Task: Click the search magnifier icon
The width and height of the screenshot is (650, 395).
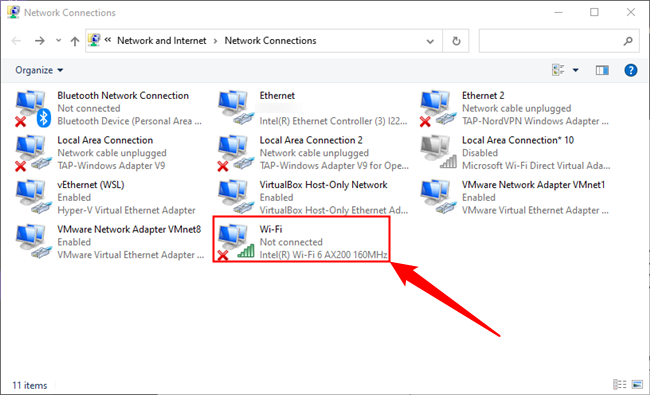Action: [628, 41]
